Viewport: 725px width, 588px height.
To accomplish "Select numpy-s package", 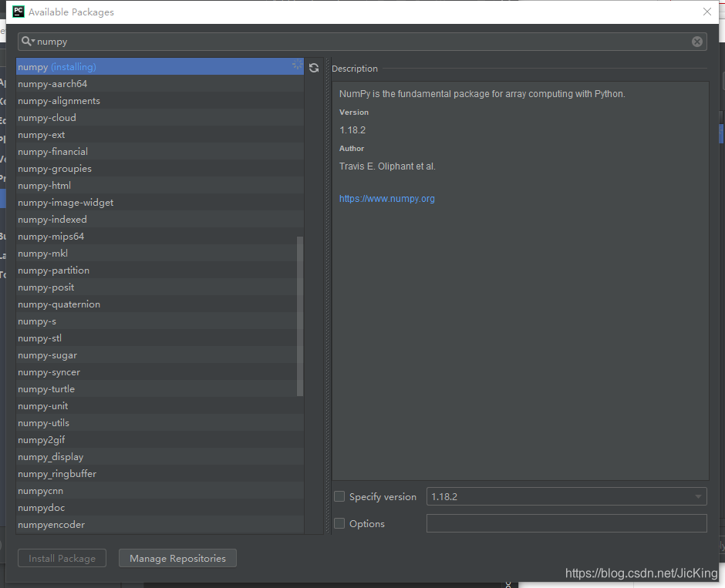I will 160,321.
